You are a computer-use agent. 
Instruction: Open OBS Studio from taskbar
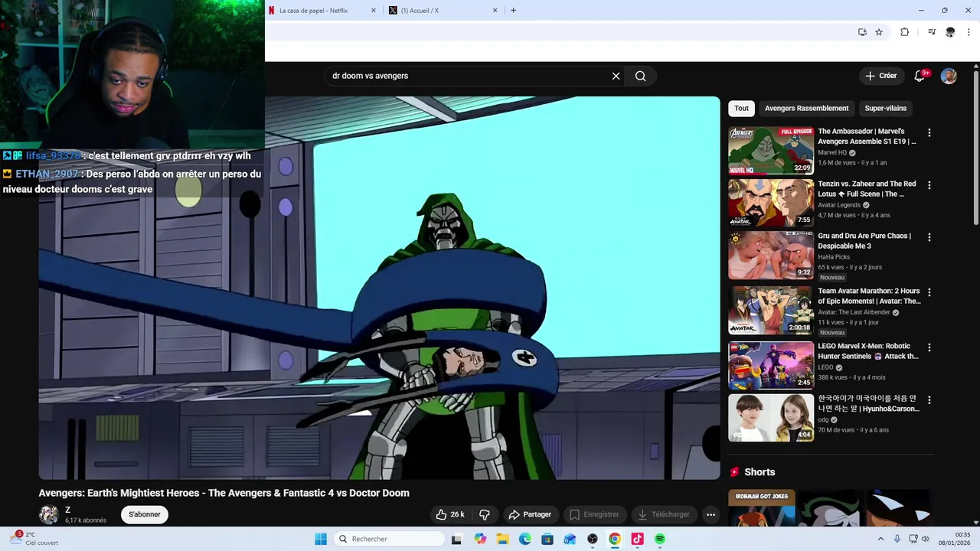pos(592,539)
